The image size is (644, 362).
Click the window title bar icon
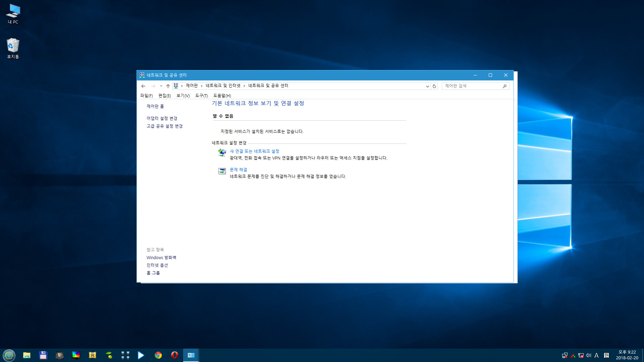tap(142, 75)
